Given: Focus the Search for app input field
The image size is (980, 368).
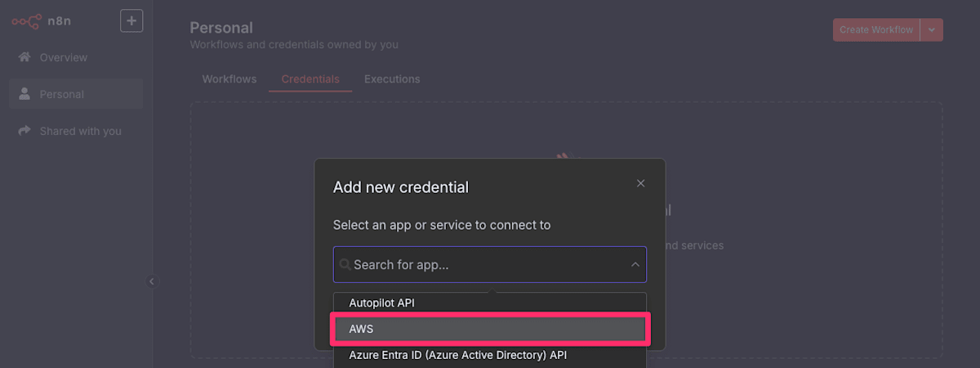Looking at the screenshot, I should pos(490,265).
